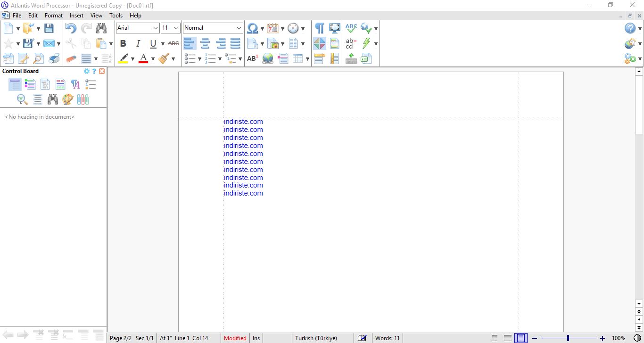Click the Turkish (Türkiye) language status

point(316,338)
